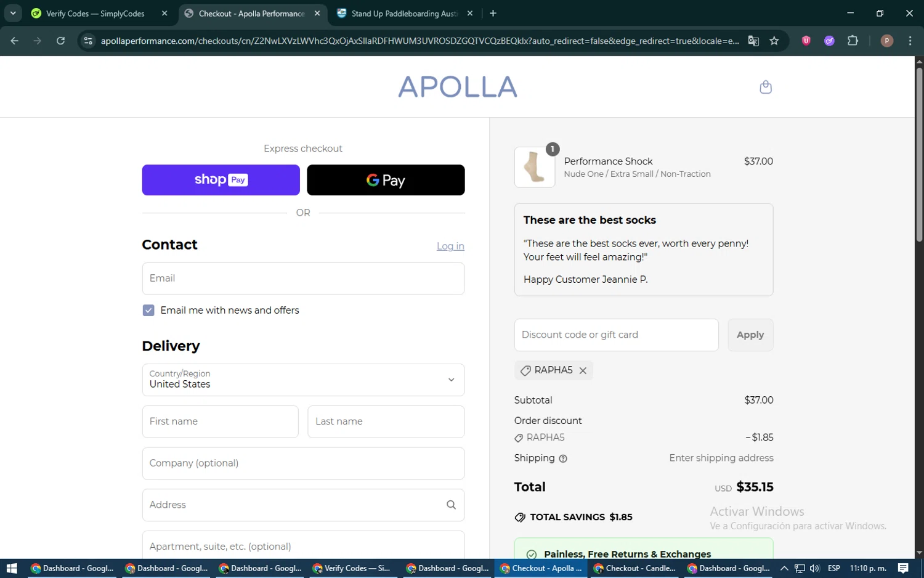Open the tab search dropdown arrow
The width and height of the screenshot is (924, 578).
(13, 14)
